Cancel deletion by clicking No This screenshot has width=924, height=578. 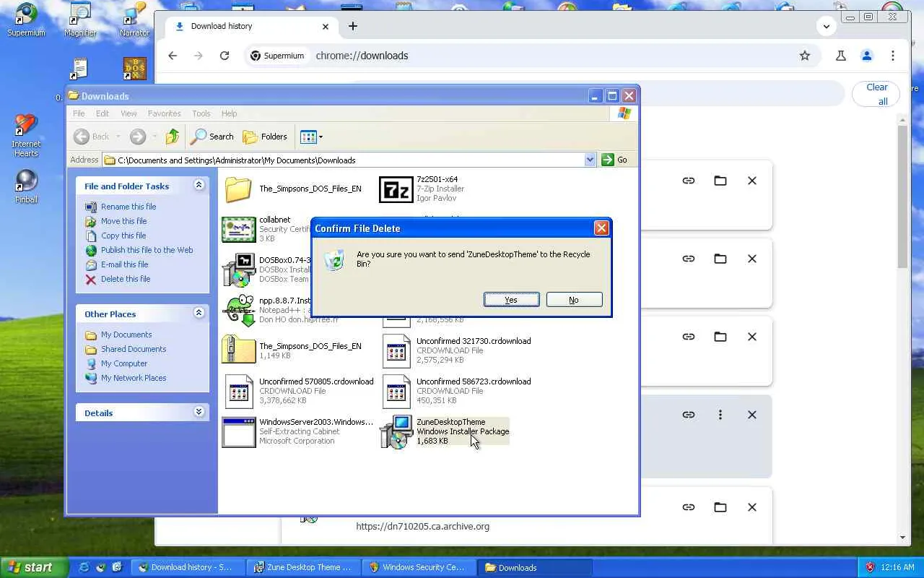tap(574, 300)
